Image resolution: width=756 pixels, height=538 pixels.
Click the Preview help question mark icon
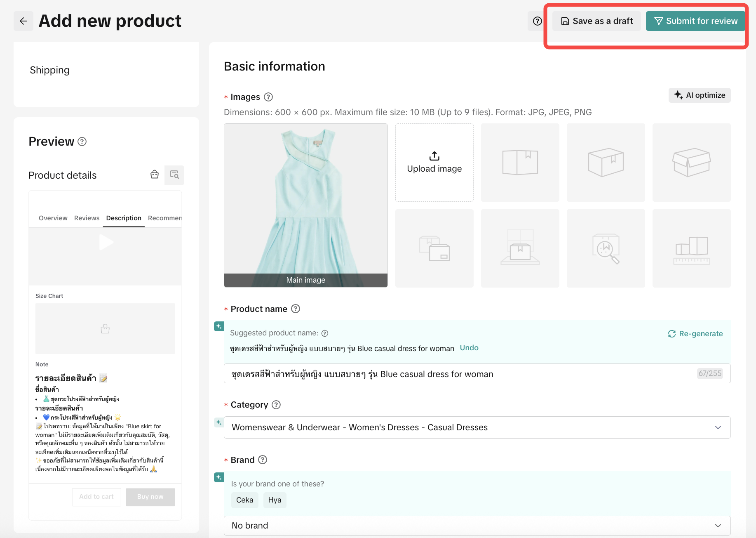point(82,142)
